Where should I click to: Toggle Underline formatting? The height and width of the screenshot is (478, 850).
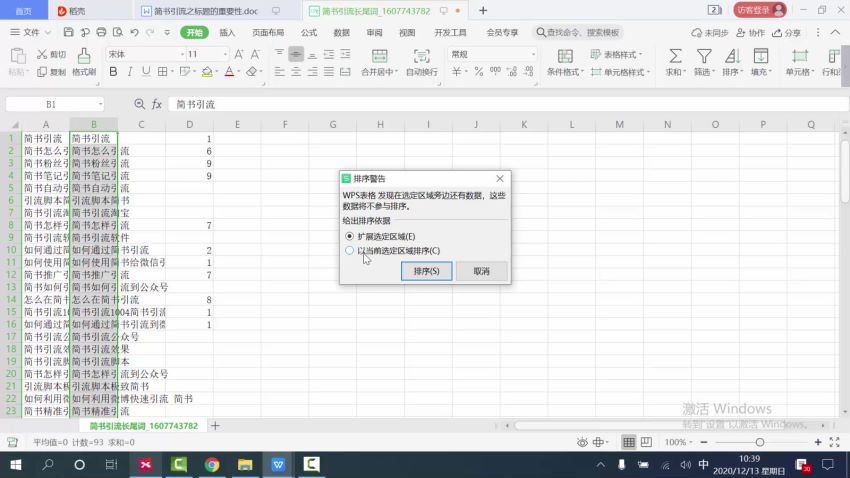tap(146, 72)
